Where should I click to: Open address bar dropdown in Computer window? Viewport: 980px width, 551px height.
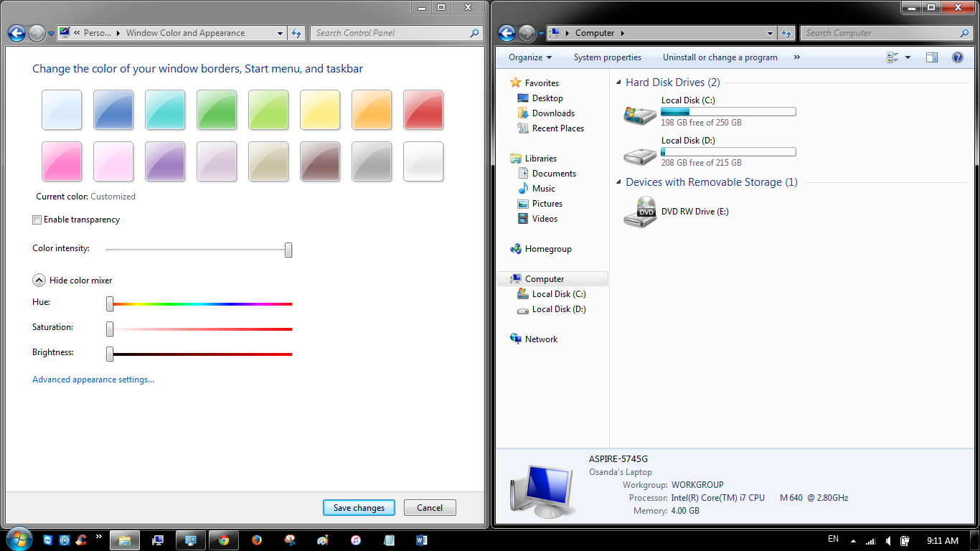(770, 33)
